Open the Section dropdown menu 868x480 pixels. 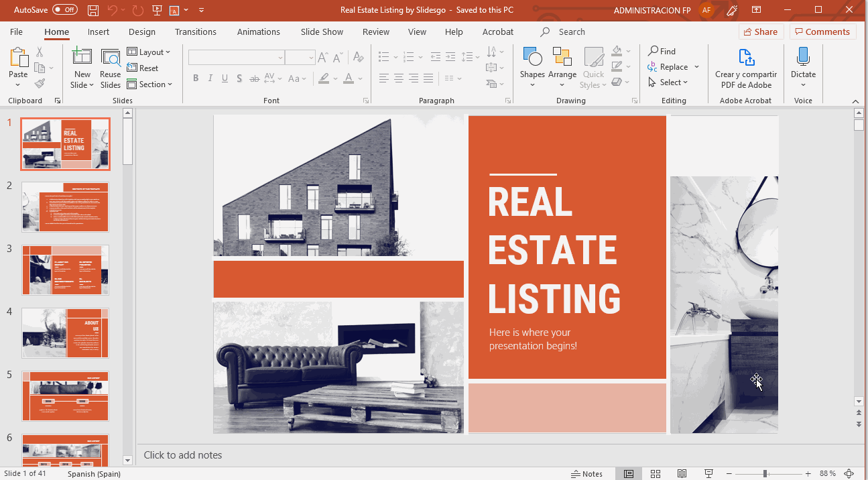point(150,84)
